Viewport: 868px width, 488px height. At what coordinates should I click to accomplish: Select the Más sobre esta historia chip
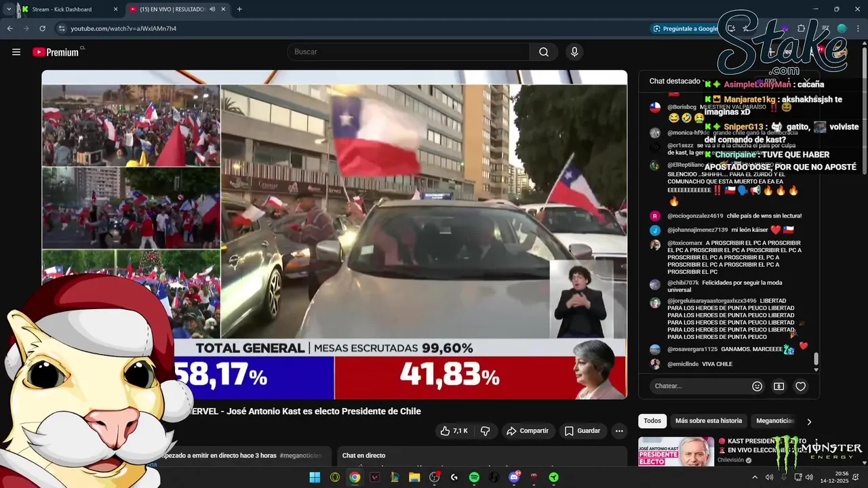709,421
